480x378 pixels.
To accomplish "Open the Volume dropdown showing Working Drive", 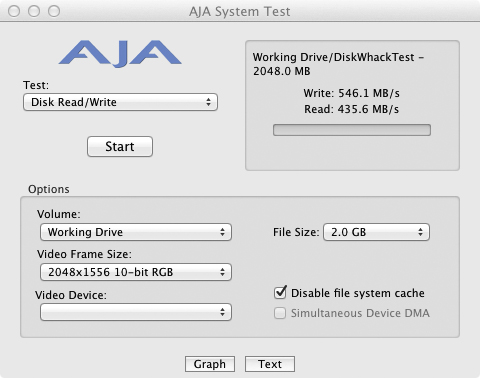I will (x=136, y=232).
